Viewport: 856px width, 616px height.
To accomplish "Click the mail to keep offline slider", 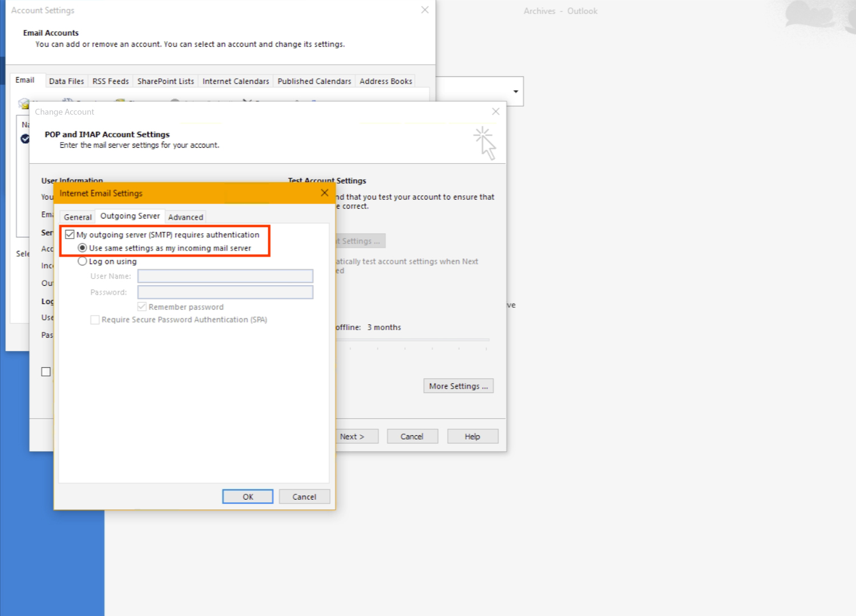I will tap(412, 340).
